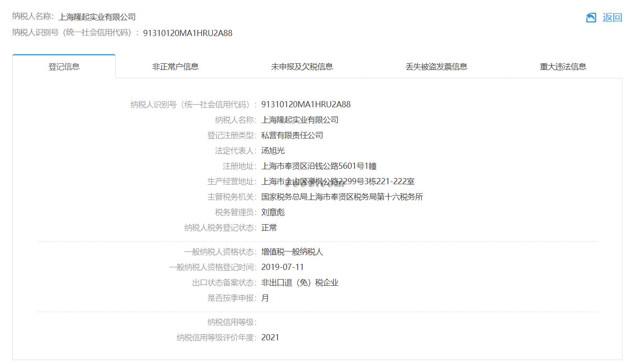
Task: Click taxpayer ID value in 登记信息 details
Action: point(306,105)
